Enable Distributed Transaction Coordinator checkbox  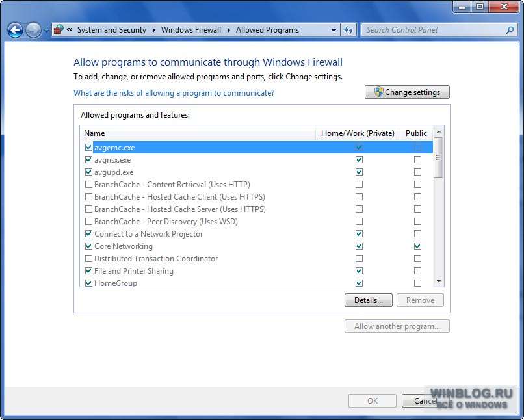[x=88, y=258]
